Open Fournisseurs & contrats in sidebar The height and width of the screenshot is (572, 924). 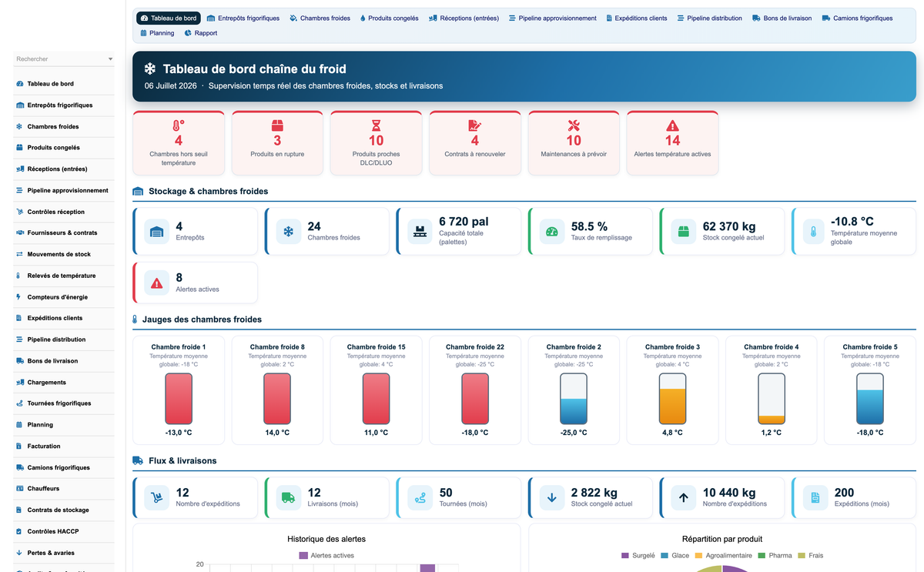coord(63,232)
